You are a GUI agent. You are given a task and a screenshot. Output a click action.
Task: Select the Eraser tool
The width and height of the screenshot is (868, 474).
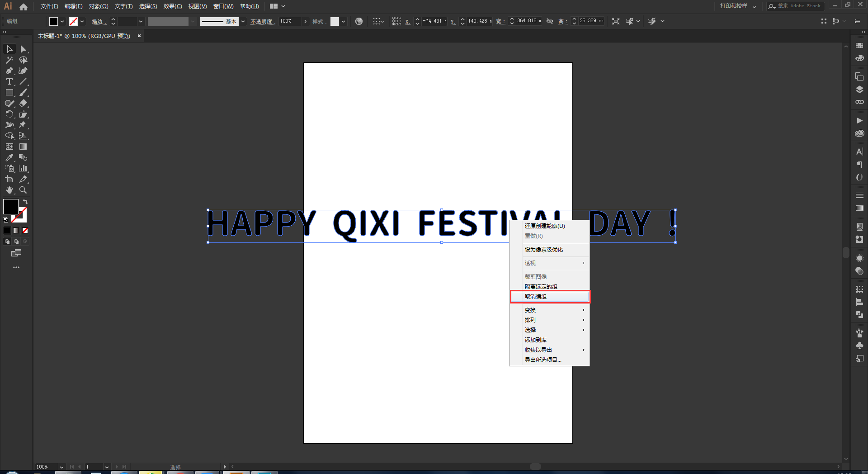tap(24, 103)
